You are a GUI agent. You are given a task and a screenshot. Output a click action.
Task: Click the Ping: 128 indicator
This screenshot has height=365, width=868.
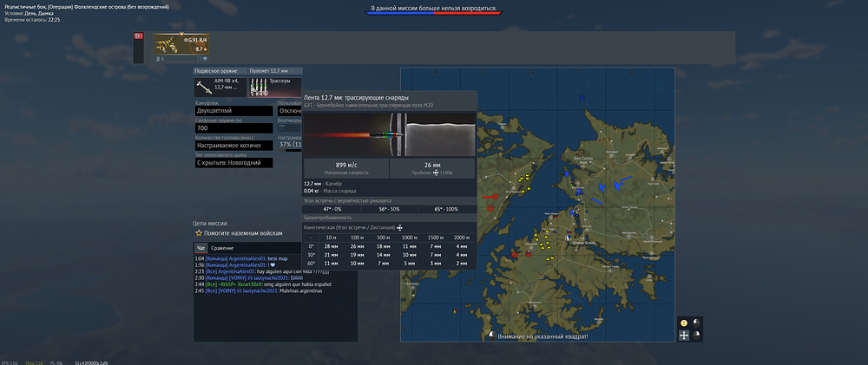(36, 362)
